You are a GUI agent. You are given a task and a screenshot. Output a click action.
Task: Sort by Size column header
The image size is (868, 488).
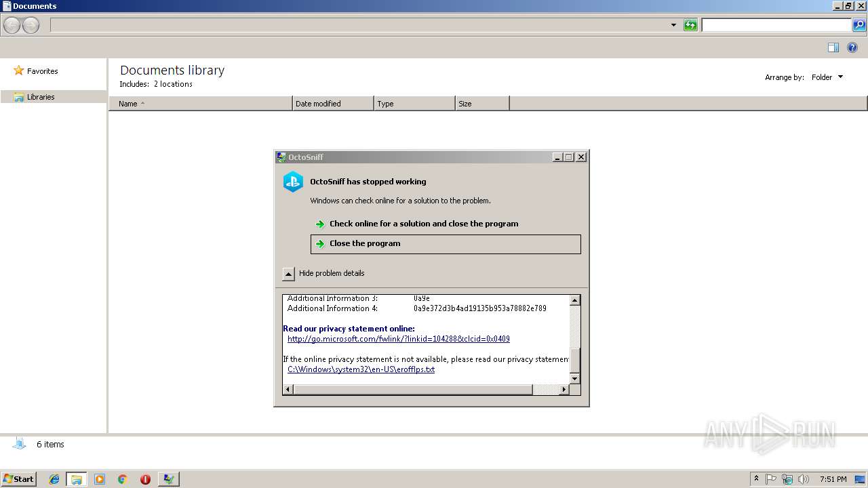click(482, 104)
